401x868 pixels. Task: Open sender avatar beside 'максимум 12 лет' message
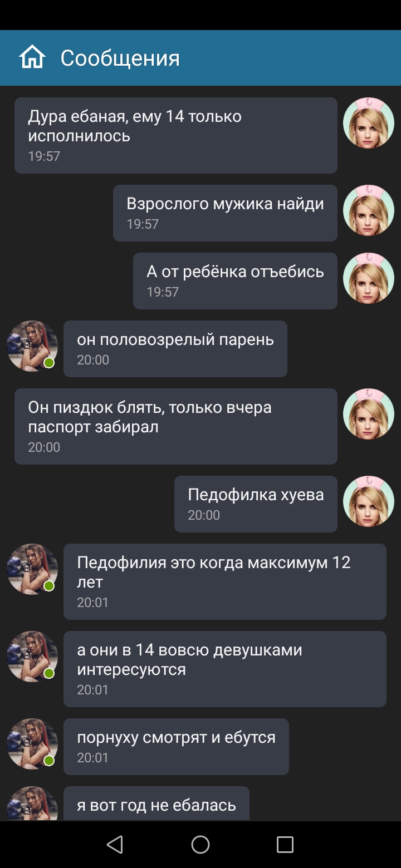point(32,569)
